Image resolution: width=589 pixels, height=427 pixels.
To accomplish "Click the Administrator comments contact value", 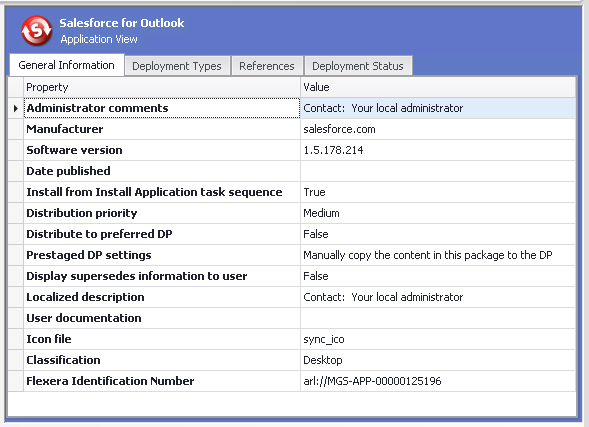I will pos(438,108).
